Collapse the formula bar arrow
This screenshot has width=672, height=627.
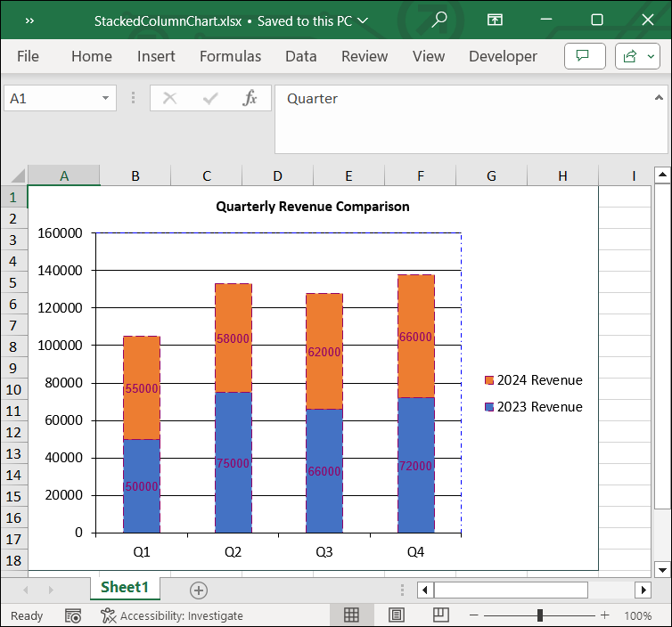(x=660, y=98)
